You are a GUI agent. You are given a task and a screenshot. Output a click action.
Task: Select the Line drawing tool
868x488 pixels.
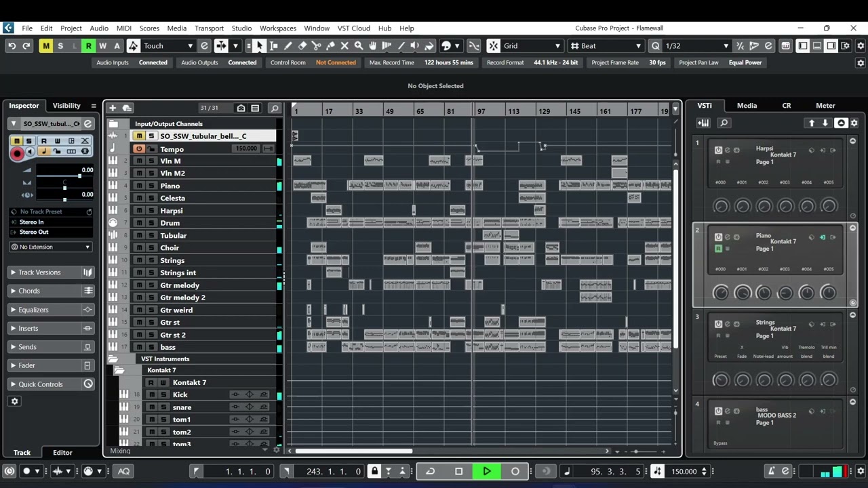click(401, 46)
